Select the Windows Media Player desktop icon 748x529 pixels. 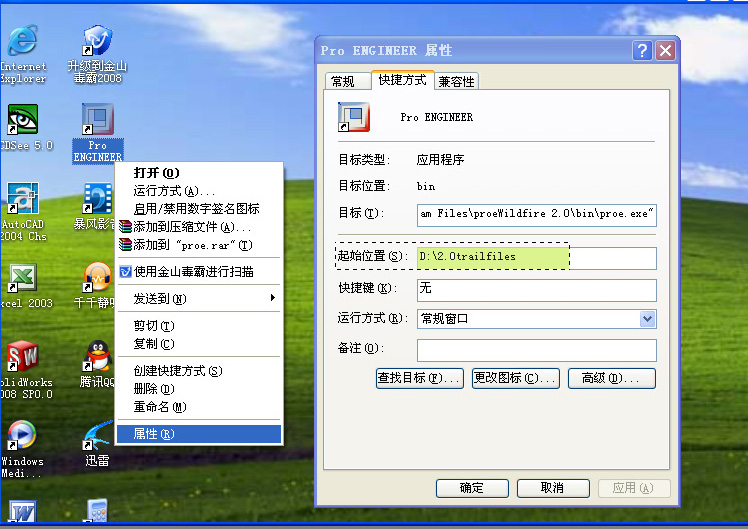(x=22, y=435)
